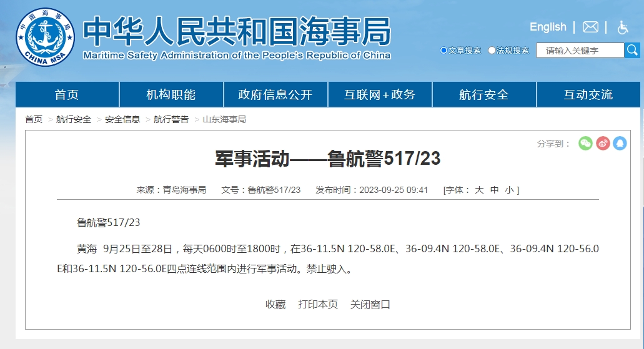Select the 文章搜索 radio button
This screenshot has width=644, height=349.
pyautogui.click(x=443, y=51)
